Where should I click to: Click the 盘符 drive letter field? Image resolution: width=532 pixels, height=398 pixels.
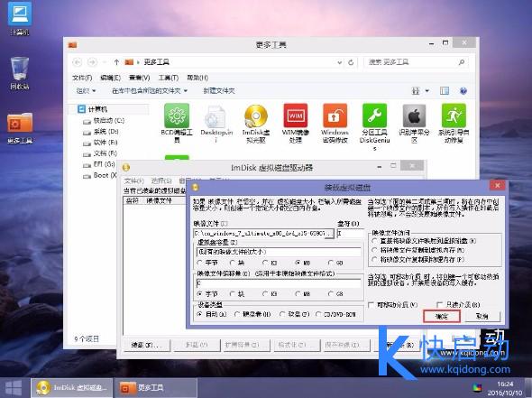click(350, 234)
